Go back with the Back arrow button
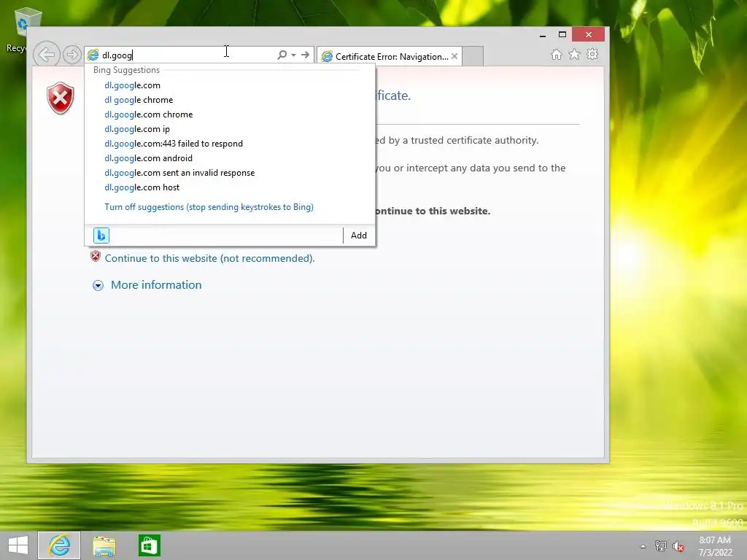 pos(47,55)
